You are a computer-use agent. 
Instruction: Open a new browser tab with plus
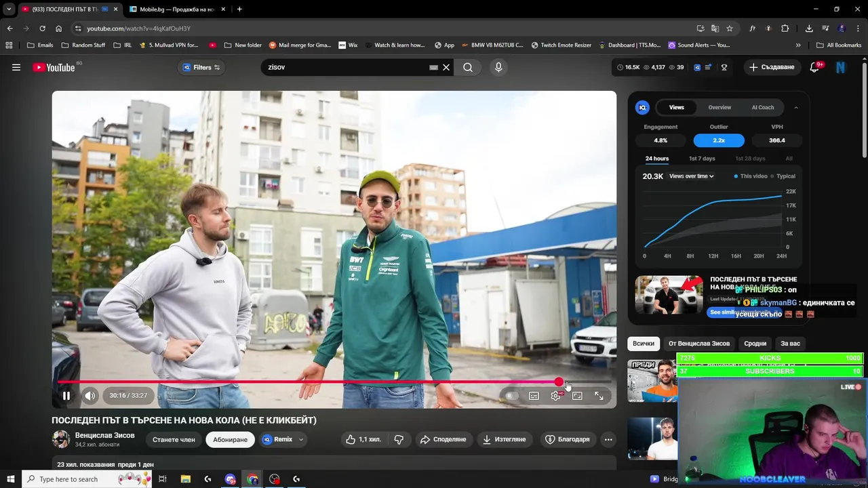tap(239, 9)
